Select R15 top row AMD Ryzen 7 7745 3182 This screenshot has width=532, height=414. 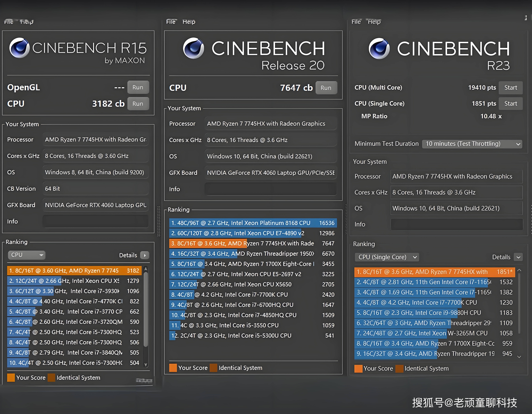coord(74,271)
